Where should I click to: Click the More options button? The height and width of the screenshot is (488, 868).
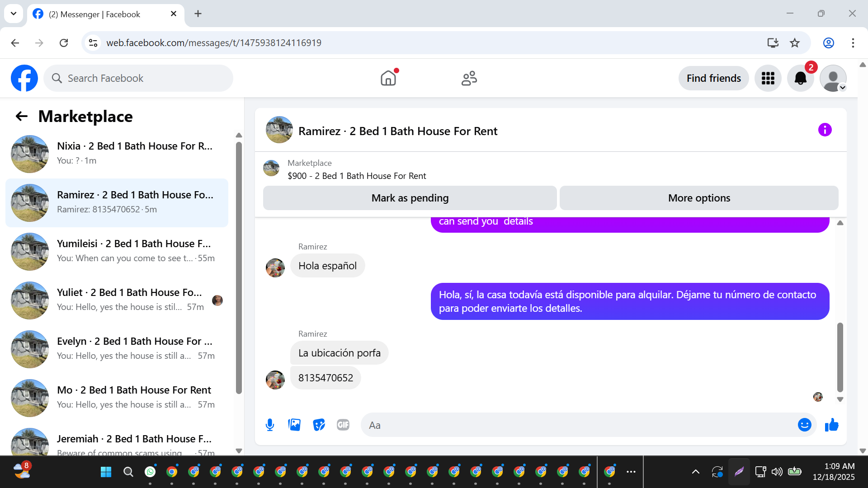click(x=699, y=198)
